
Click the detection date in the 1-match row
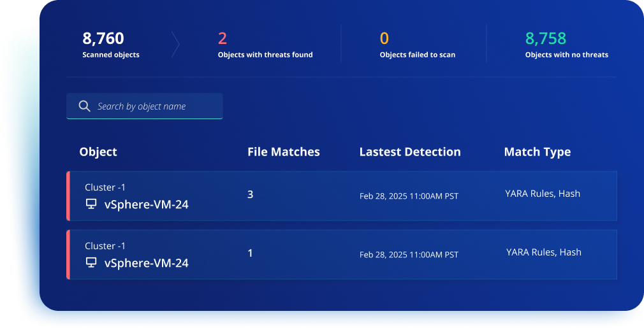tap(409, 255)
